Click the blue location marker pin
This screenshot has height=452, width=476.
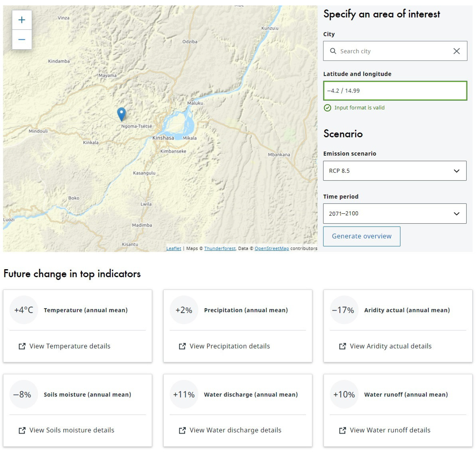pyautogui.click(x=121, y=114)
